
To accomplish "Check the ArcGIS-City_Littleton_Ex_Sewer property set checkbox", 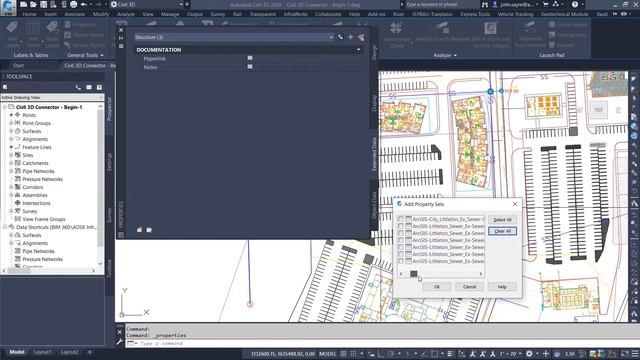I will 401,219.
